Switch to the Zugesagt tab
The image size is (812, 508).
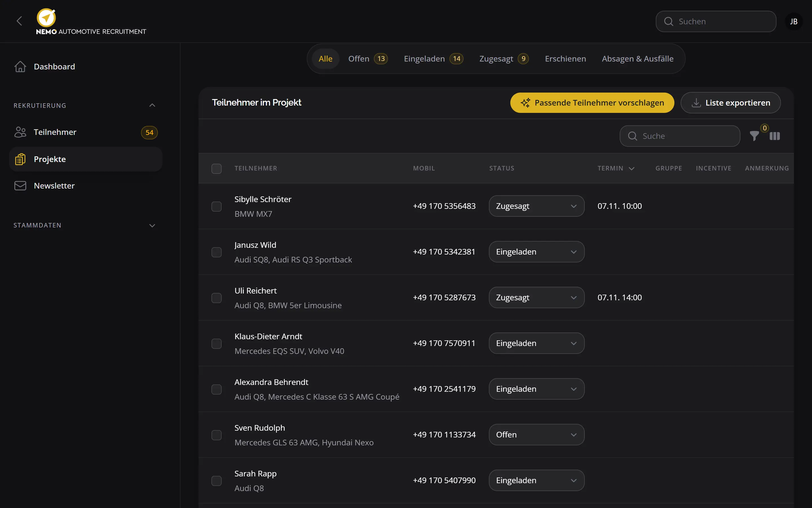click(504, 59)
